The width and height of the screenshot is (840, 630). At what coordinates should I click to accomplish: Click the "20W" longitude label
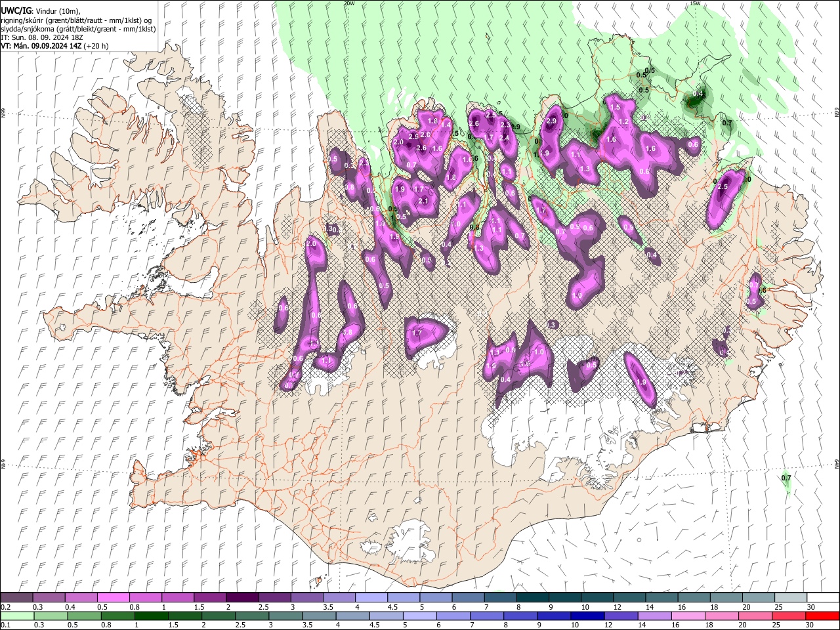[x=349, y=3]
